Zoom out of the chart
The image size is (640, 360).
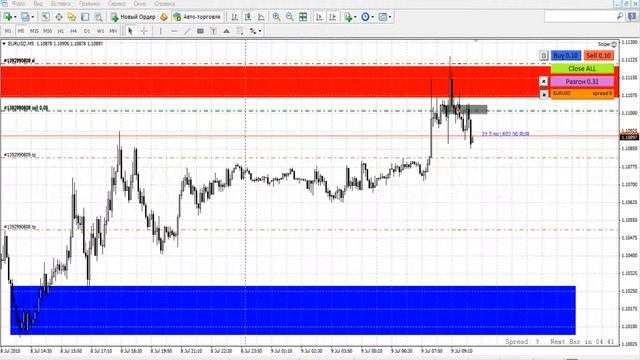(x=289, y=17)
